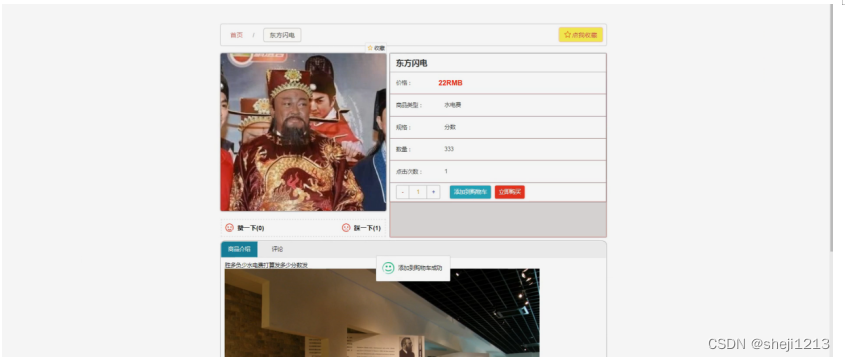Switch to the 商品介绍 tab
The height and width of the screenshot is (361, 845).
(x=239, y=249)
